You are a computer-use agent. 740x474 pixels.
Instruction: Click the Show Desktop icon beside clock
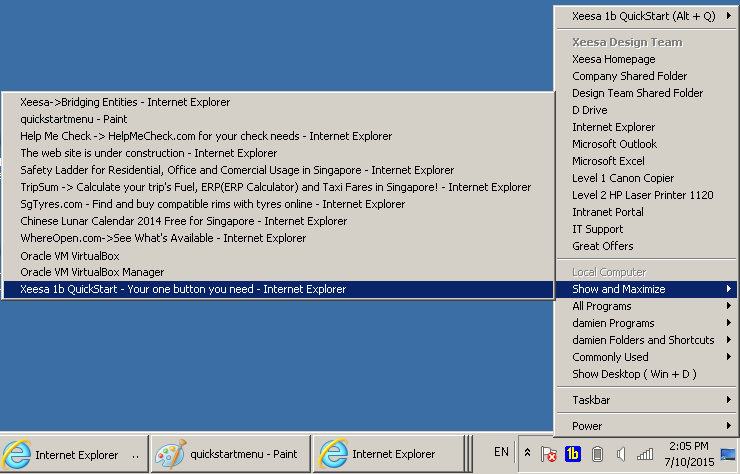(x=728, y=454)
